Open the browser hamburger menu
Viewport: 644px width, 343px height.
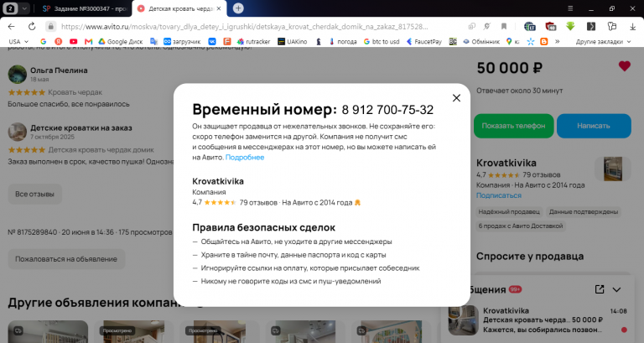point(570,8)
